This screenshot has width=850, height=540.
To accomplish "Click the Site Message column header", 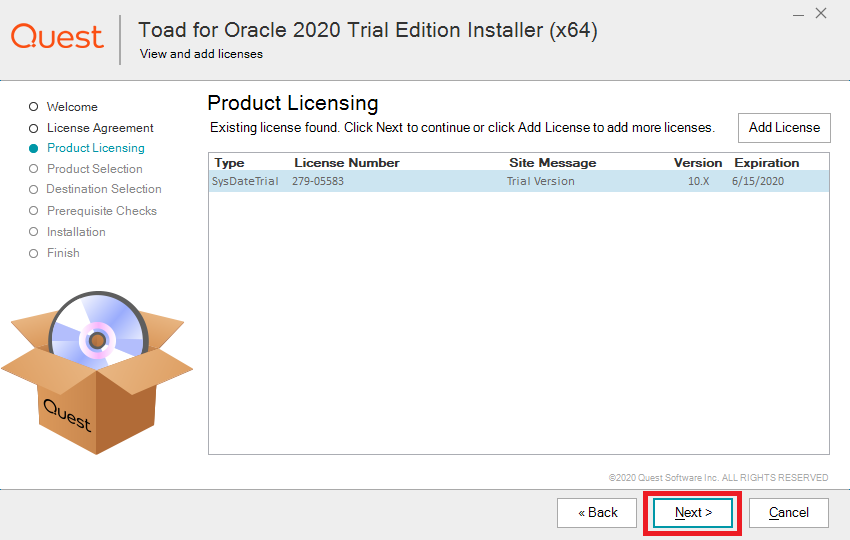I will [x=552, y=163].
